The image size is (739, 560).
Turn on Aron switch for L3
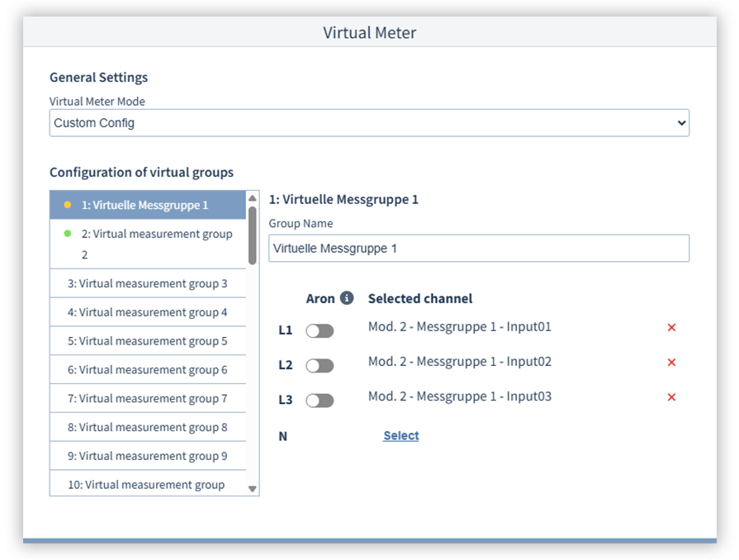[320, 401]
